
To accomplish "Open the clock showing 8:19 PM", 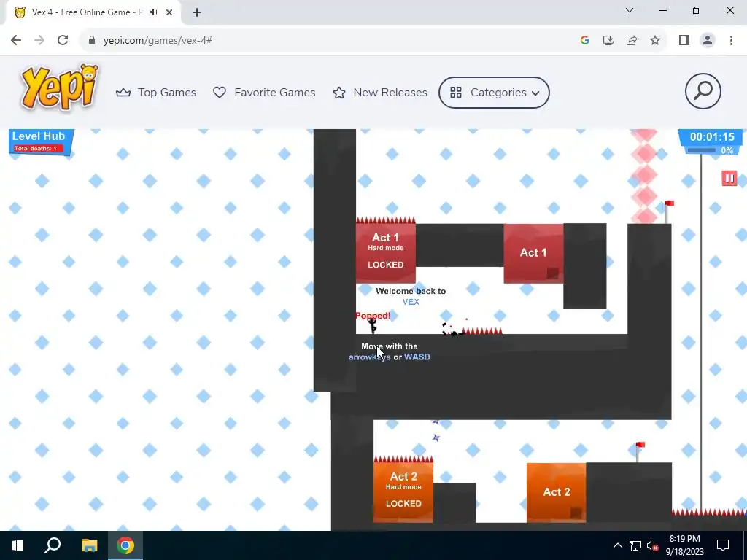I will click(684, 545).
